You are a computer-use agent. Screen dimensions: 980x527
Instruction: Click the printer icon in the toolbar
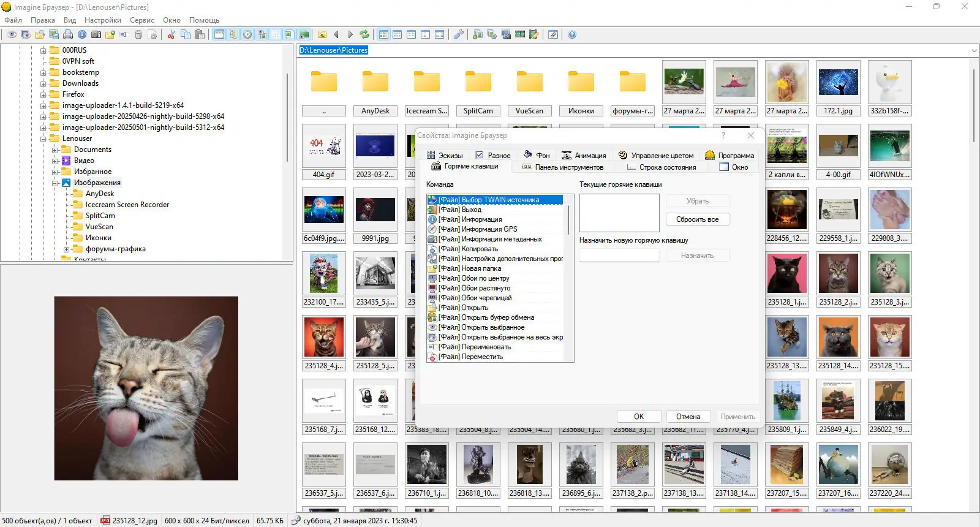tap(68, 34)
